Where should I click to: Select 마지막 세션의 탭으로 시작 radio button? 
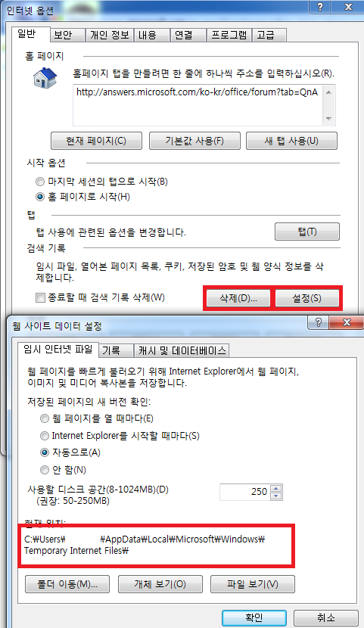click(40, 182)
